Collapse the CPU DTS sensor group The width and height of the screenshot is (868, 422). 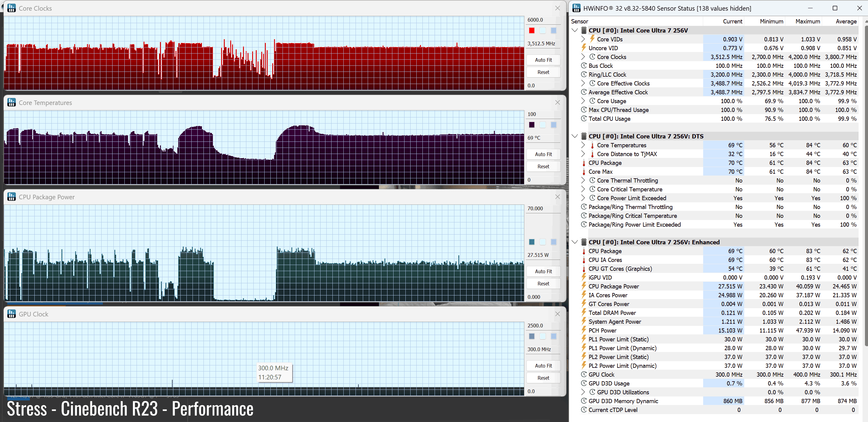[575, 136]
